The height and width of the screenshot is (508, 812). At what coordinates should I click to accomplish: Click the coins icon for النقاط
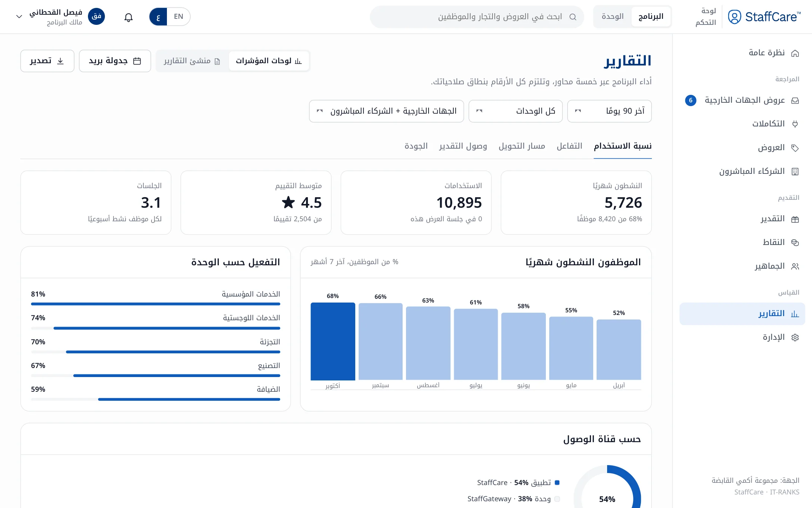pos(795,243)
